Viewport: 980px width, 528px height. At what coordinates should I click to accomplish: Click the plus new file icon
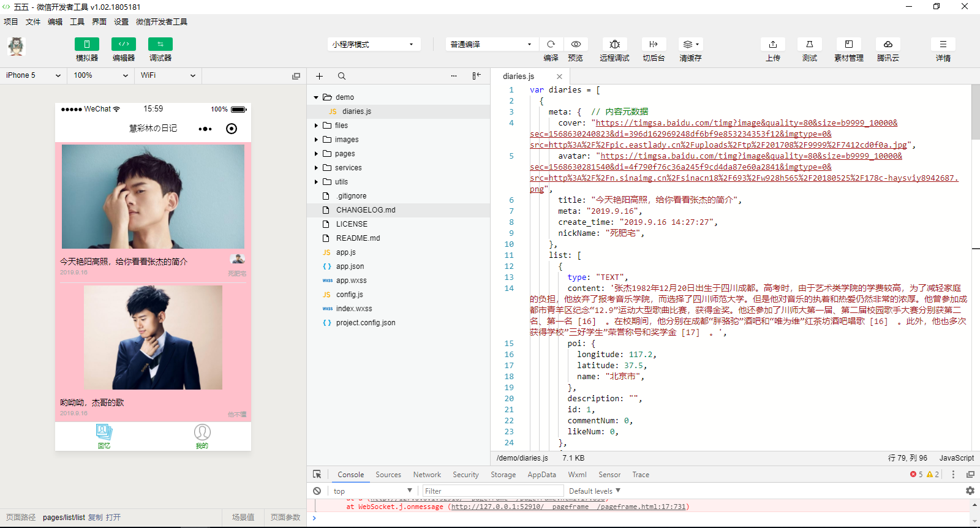point(319,76)
